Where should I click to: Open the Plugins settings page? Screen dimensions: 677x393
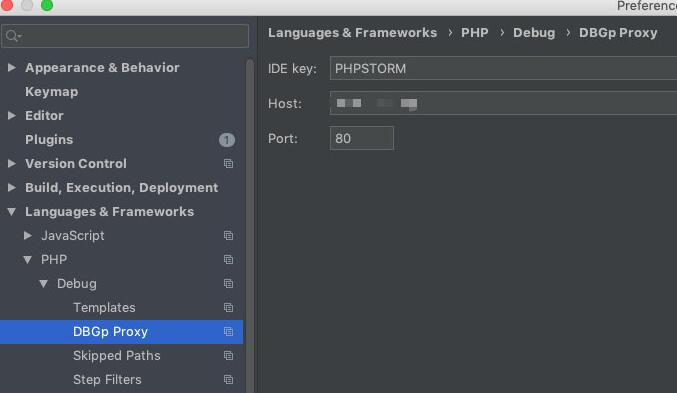[x=49, y=139]
